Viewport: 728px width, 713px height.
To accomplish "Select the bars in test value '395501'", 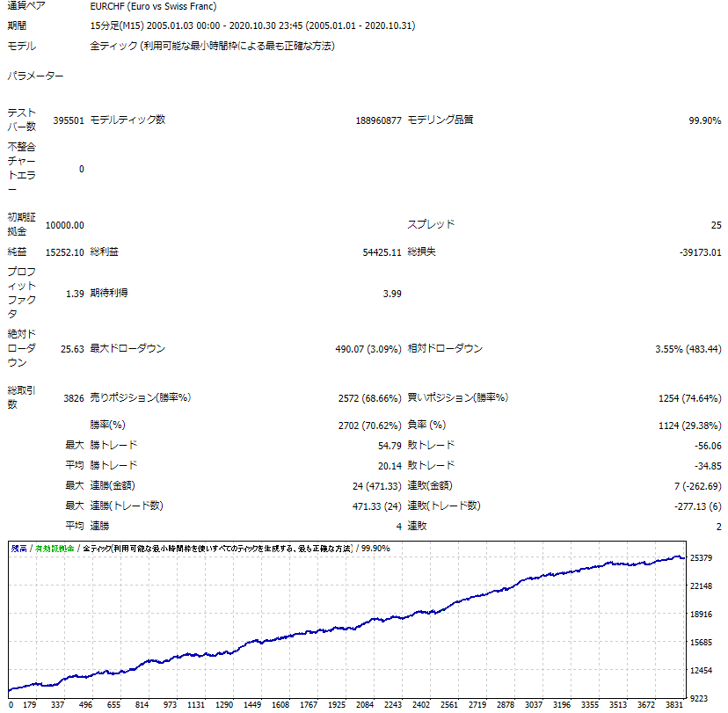I will tap(69, 120).
